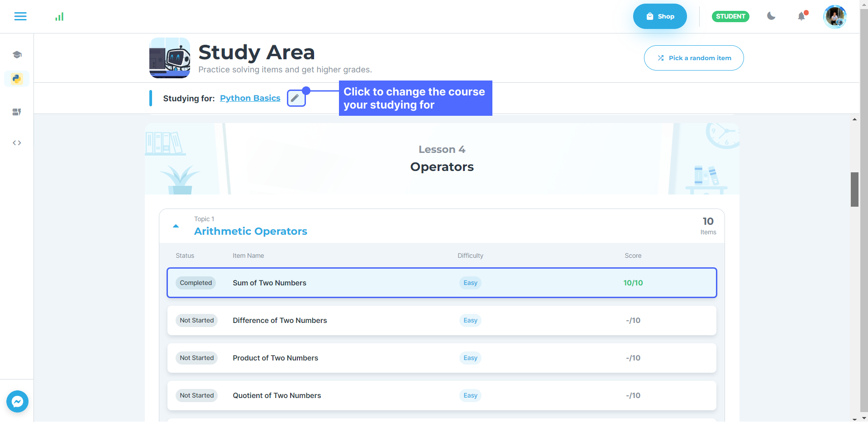Pick a random item
The width and height of the screenshot is (868, 422).
693,58
